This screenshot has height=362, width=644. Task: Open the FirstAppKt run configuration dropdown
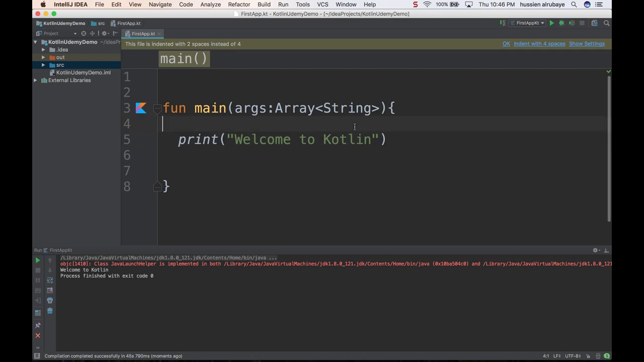(x=527, y=23)
